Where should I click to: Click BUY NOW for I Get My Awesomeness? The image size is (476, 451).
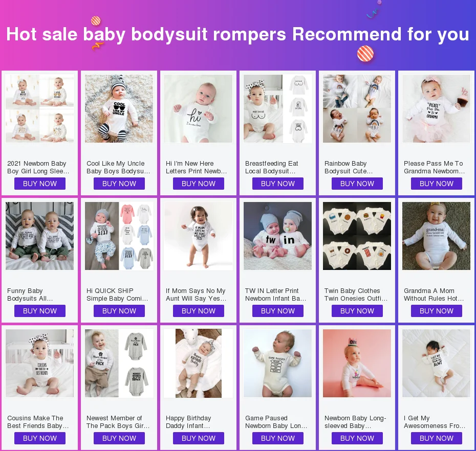coord(437,438)
